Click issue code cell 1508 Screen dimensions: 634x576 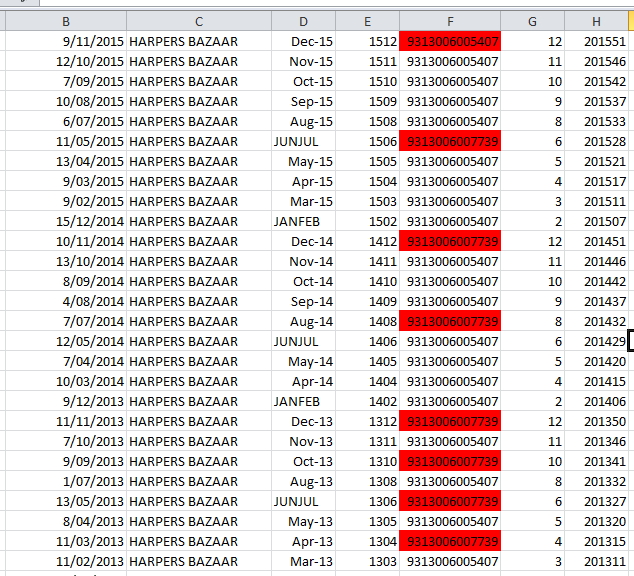tap(367, 121)
